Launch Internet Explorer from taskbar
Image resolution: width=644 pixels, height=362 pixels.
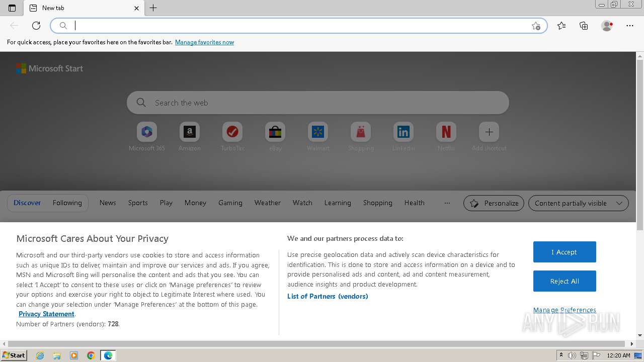tap(40, 355)
